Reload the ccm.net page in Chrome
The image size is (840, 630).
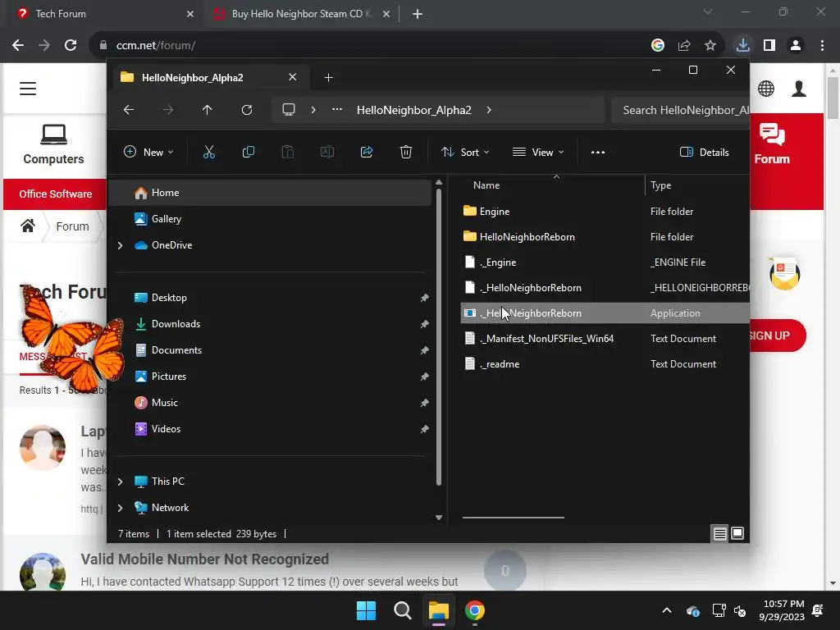tap(71, 46)
